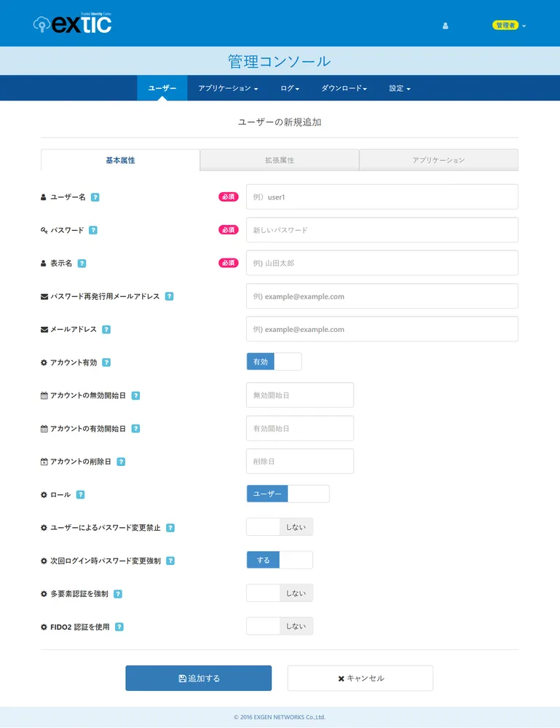
Task: Click help icon next to パスワード label
Action: tap(93, 230)
